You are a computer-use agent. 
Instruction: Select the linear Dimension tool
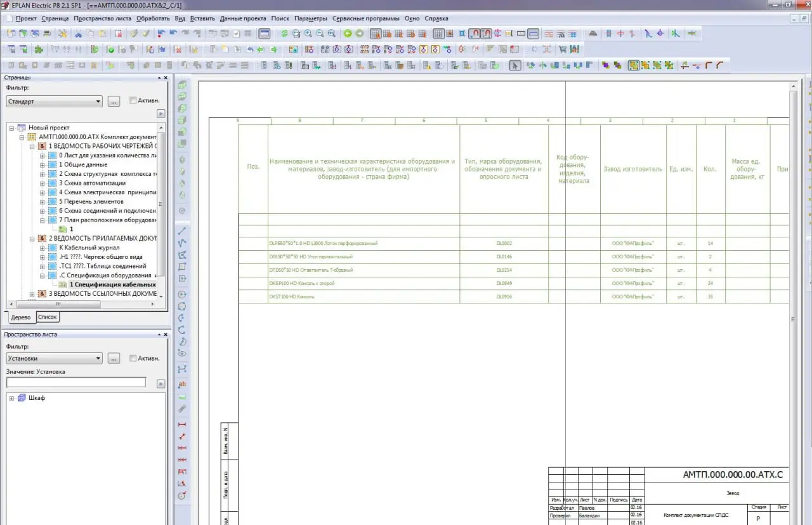[x=182, y=425]
